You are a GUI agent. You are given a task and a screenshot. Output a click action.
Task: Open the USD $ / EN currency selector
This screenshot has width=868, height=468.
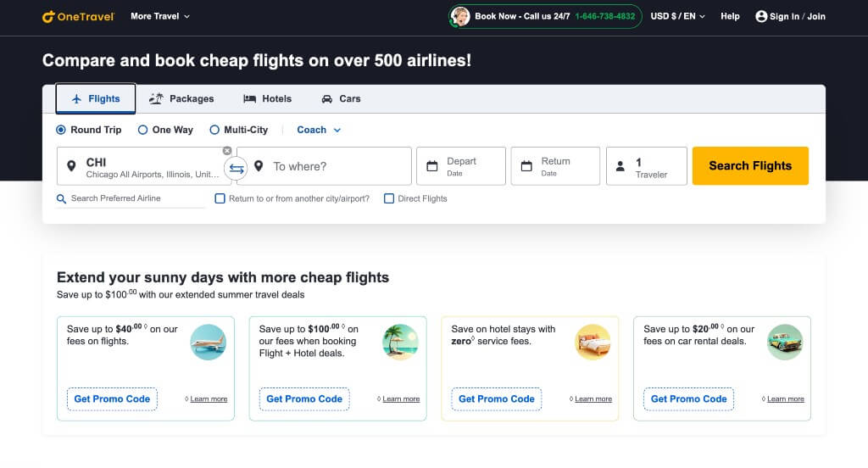(677, 17)
